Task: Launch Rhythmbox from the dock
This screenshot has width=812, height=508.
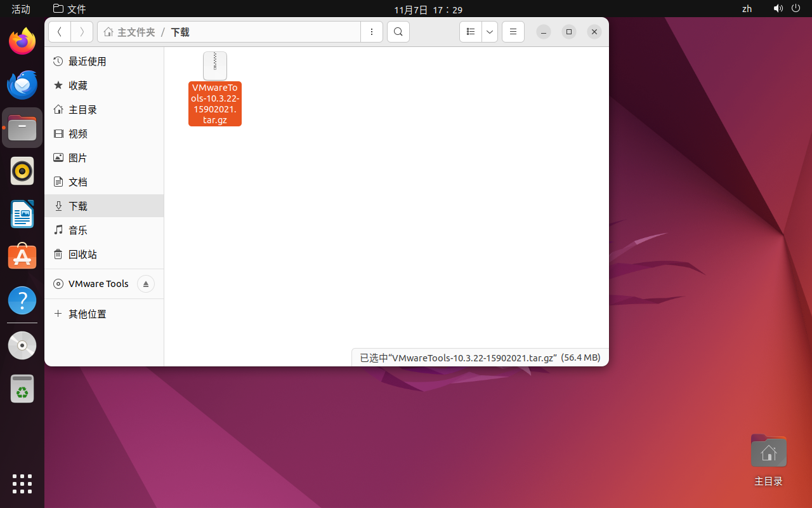Action: (22, 171)
